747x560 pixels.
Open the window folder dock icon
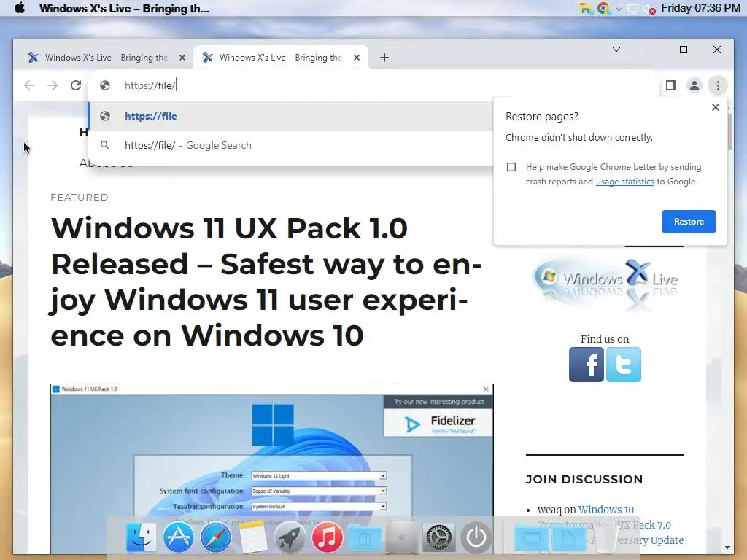(x=532, y=537)
